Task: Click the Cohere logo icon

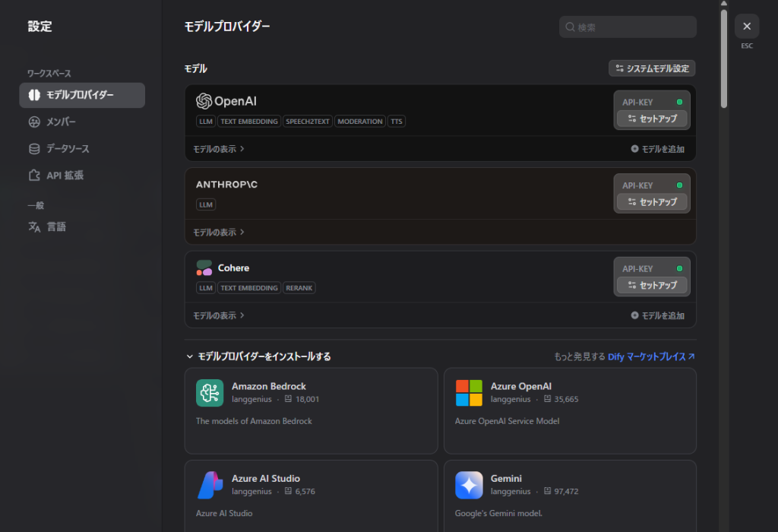Action: tap(204, 268)
